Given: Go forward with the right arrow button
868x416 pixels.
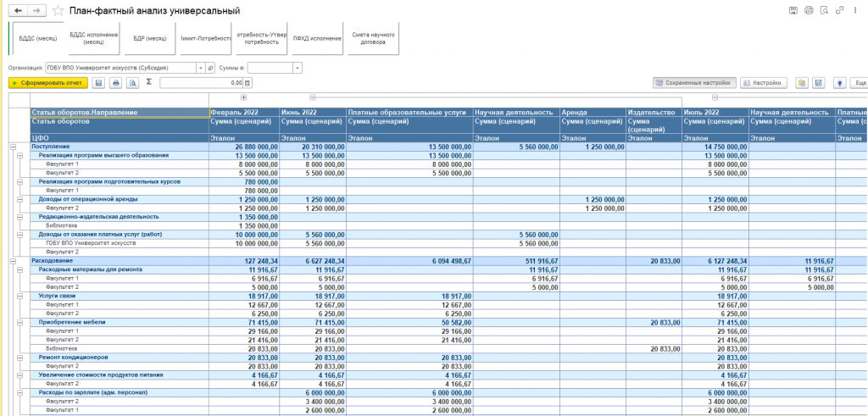Looking at the screenshot, I should click(37, 10).
